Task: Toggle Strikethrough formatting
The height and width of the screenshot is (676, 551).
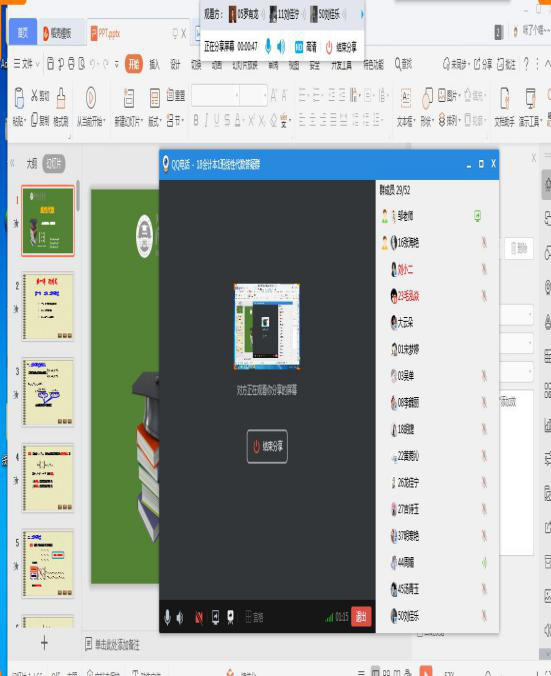Action: click(227, 121)
